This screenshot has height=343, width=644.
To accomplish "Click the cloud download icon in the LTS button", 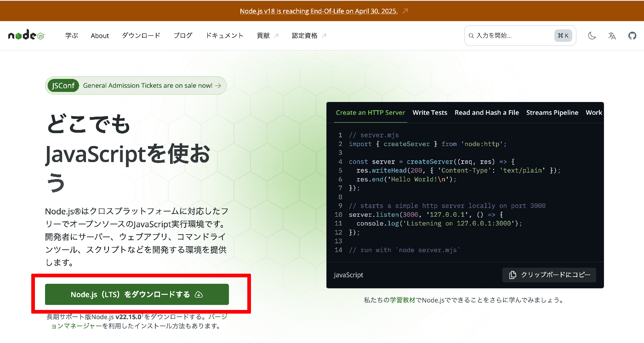I will (199, 294).
